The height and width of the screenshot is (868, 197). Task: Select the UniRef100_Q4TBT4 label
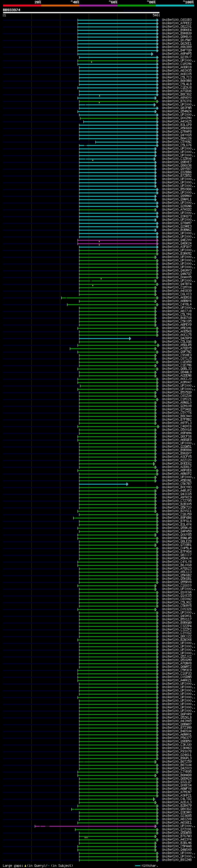[x=176, y=284]
